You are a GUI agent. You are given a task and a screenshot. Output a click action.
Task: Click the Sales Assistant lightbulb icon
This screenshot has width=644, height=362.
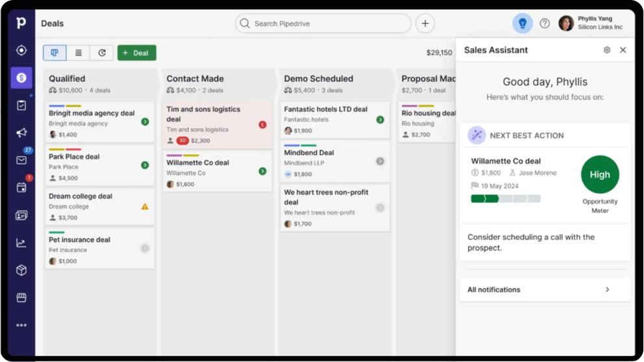522,23
